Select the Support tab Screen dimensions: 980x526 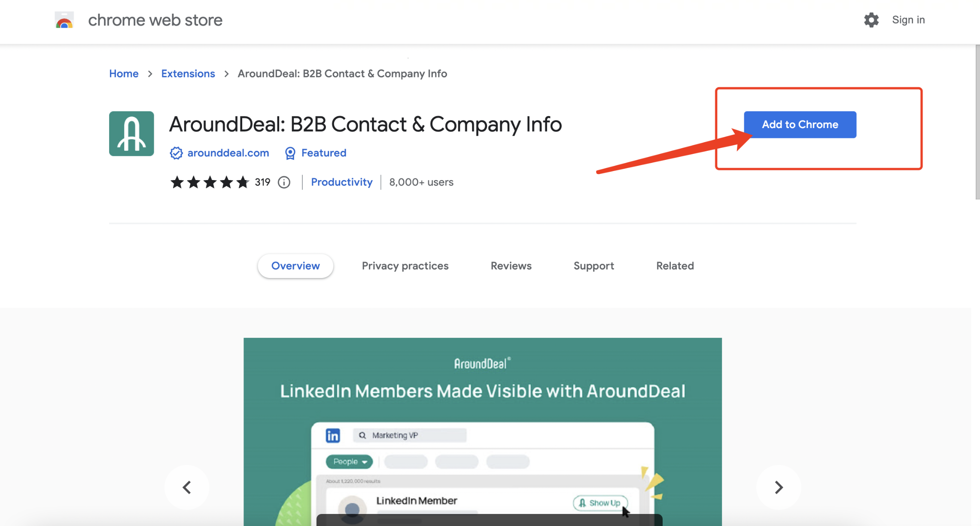click(x=593, y=266)
